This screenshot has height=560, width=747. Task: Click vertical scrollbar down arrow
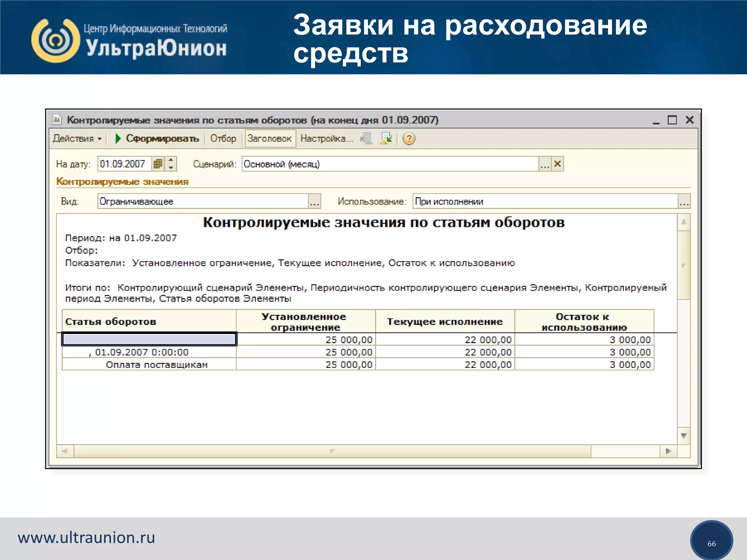684,436
